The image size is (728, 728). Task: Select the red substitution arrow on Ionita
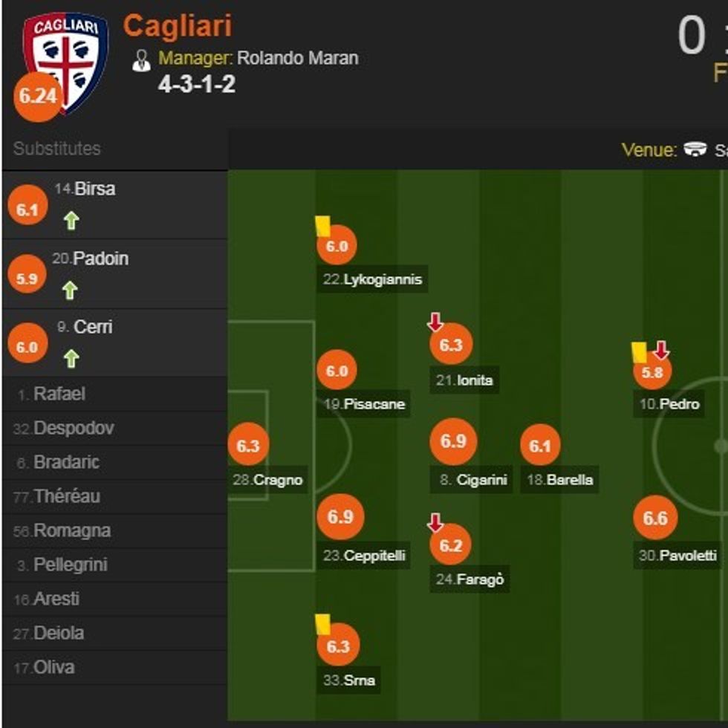click(435, 322)
